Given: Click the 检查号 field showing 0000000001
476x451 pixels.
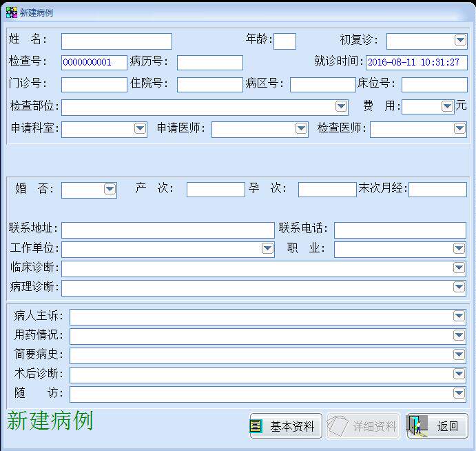Looking at the screenshot, I should tap(94, 63).
